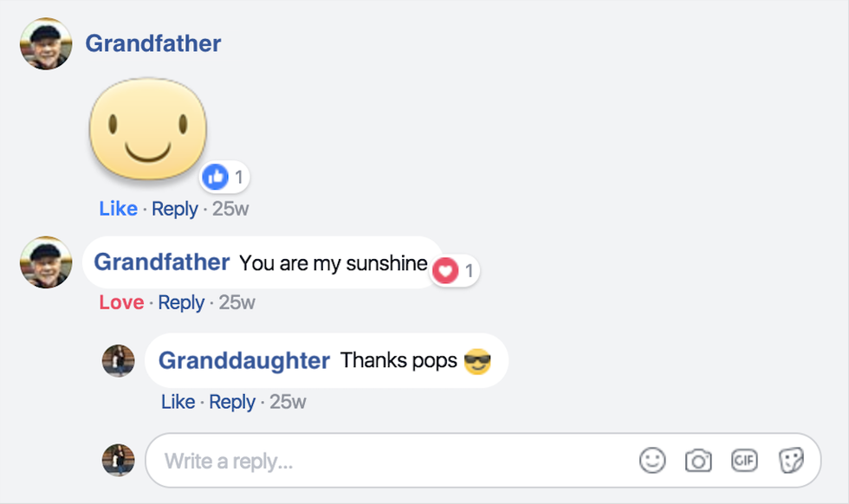Click the Love reaction badge on Grandfather's comment

click(x=454, y=270)
